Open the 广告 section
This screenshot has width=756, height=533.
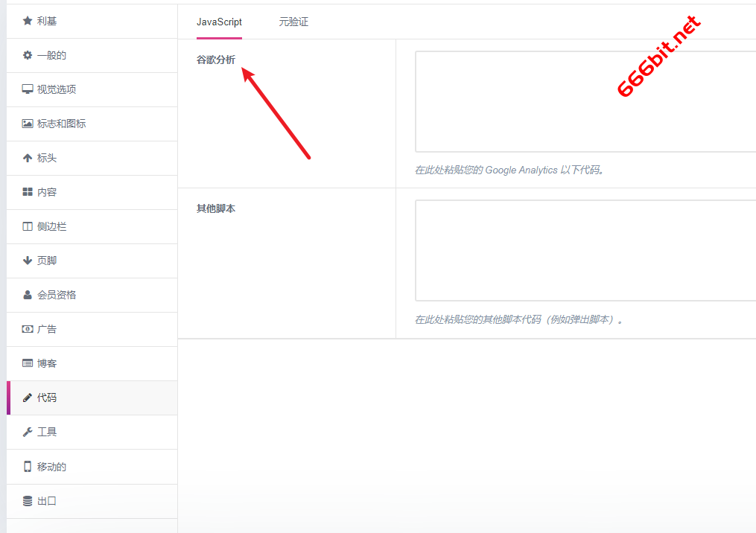point(92,329)
